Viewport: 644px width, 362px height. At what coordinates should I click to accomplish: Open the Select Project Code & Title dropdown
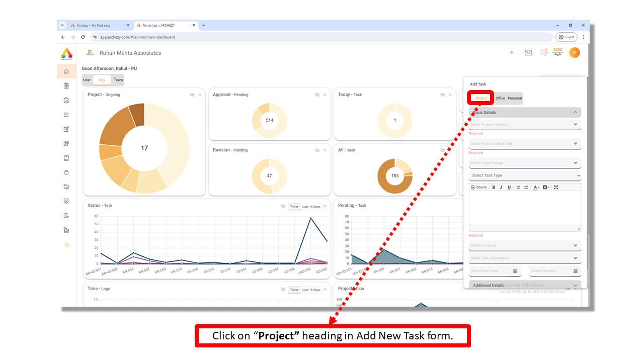(525, 144)
